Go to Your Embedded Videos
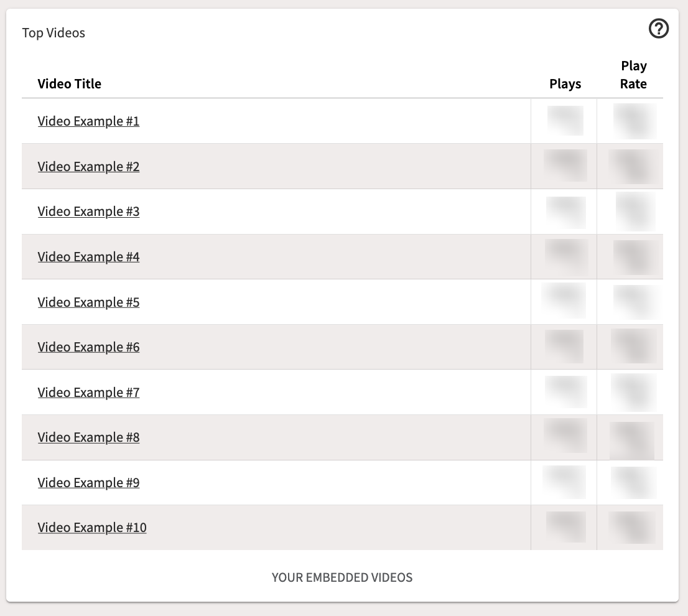The image size is (688, 616). (x=342, y=577)
